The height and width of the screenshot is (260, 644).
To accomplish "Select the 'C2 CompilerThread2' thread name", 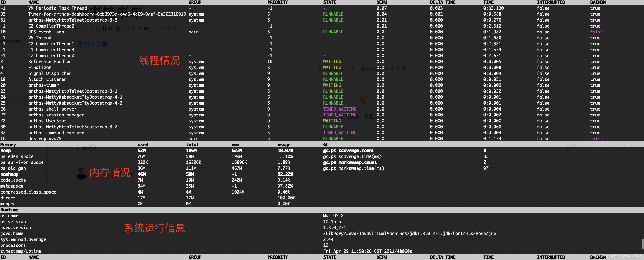I will (x=51, y=26).
